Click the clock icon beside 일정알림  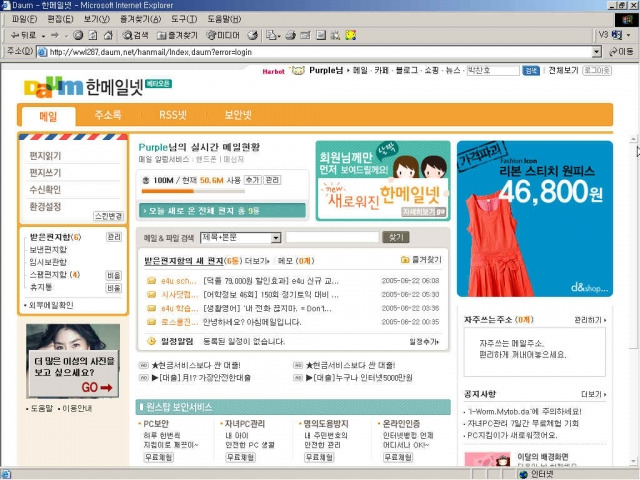pos(151,341)
